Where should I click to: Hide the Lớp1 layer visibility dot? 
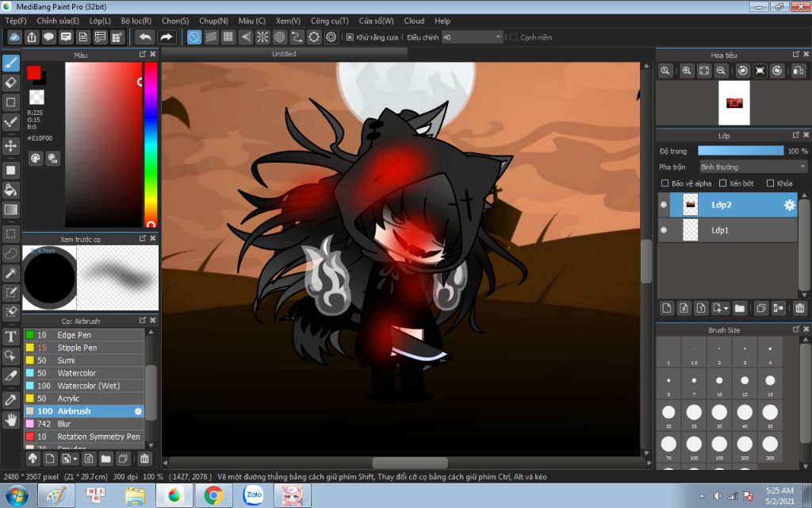[664, 230]
